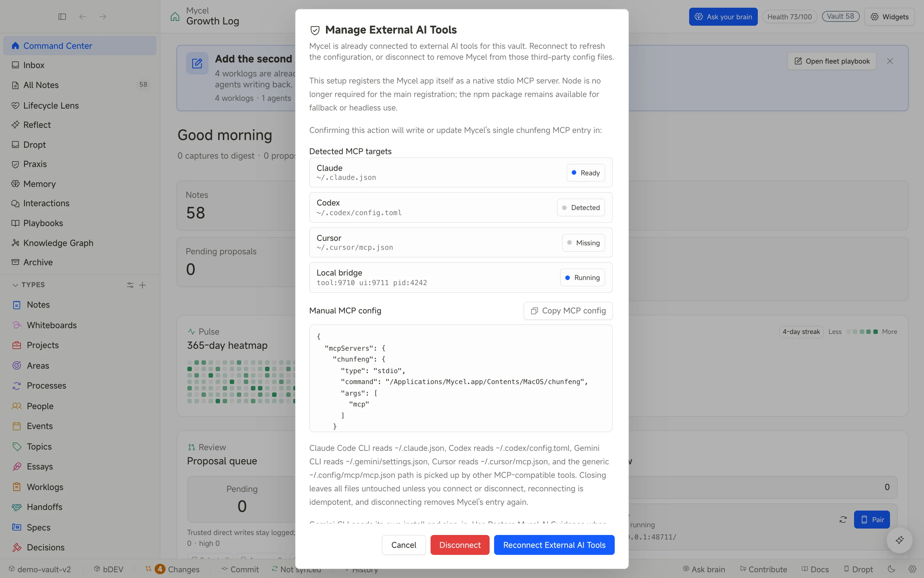
Task: Dismiss the banner with X icon
Action: [890, 61]
